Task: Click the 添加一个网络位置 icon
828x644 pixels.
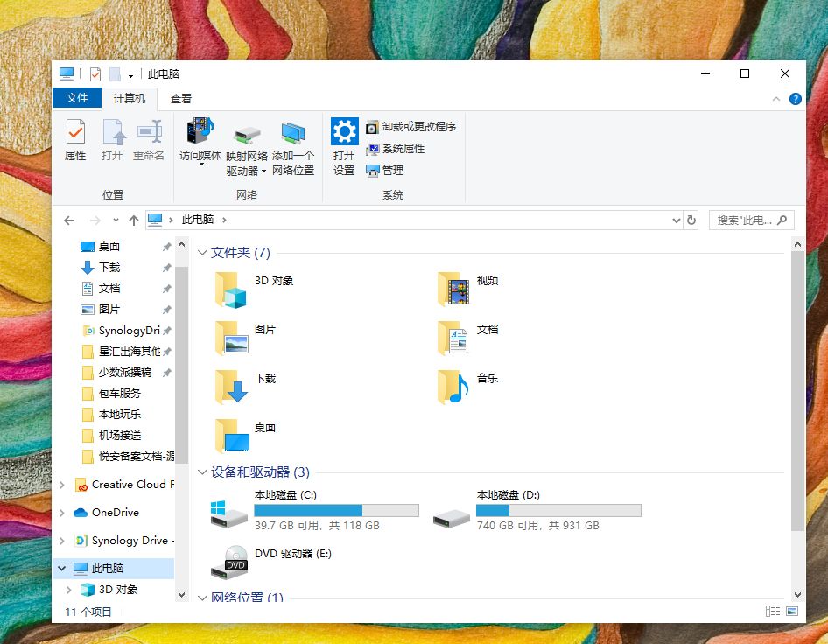Action: point(293,133)
